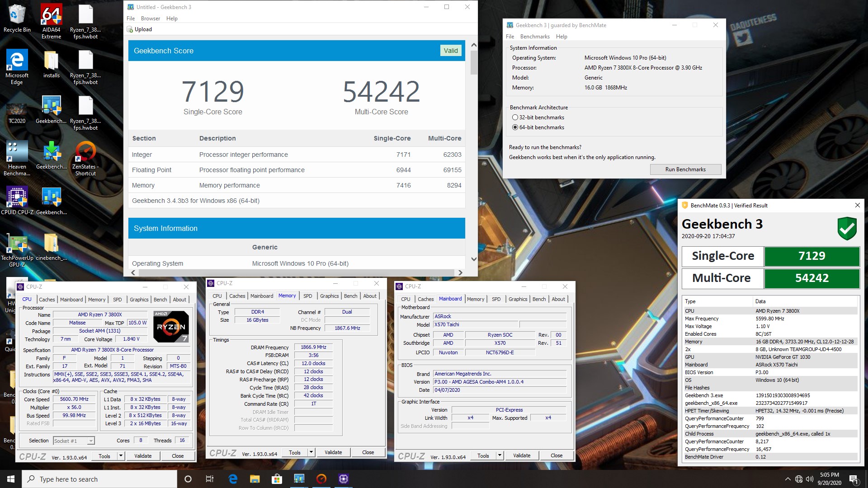This screenshot has width=868, height=488.
Task: Click Validate in Memory CPU-Z window
Action: [x=333, y=452]
